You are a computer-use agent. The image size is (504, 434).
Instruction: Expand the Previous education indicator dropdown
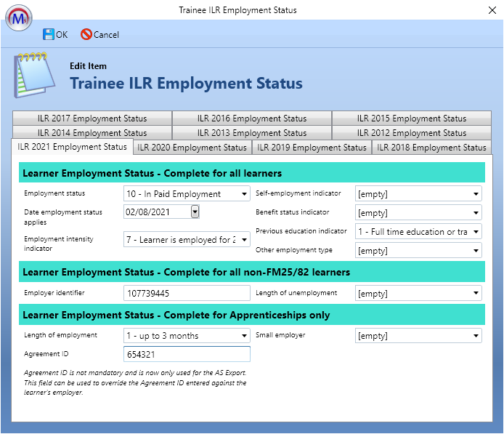(476, 232)
